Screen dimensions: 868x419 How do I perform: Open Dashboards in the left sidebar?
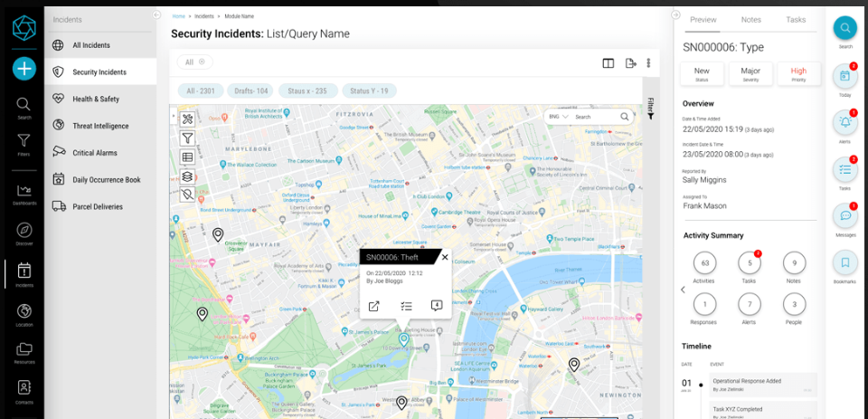click(24, 195)
